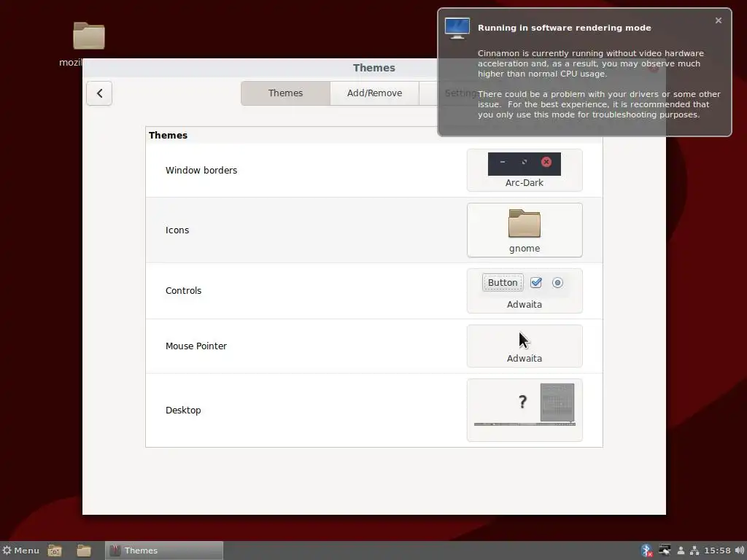Click the monitor icon in the notification
The width and height of the screenshot is (747, 560).
457,28
